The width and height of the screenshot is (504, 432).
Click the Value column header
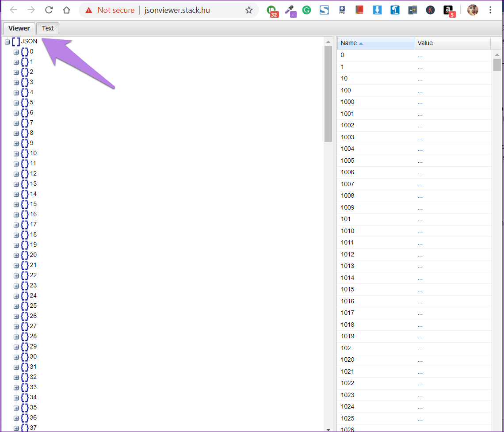[x=451, y=43]
